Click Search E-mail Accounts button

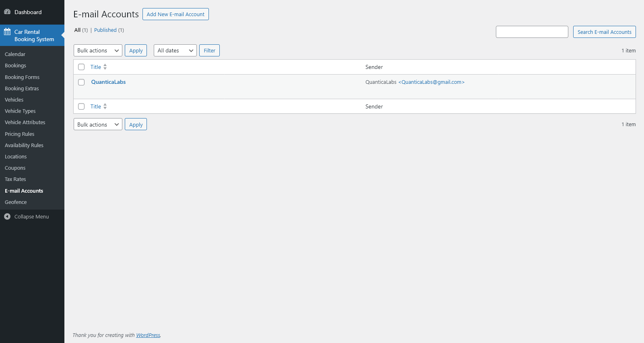[604, 32]
